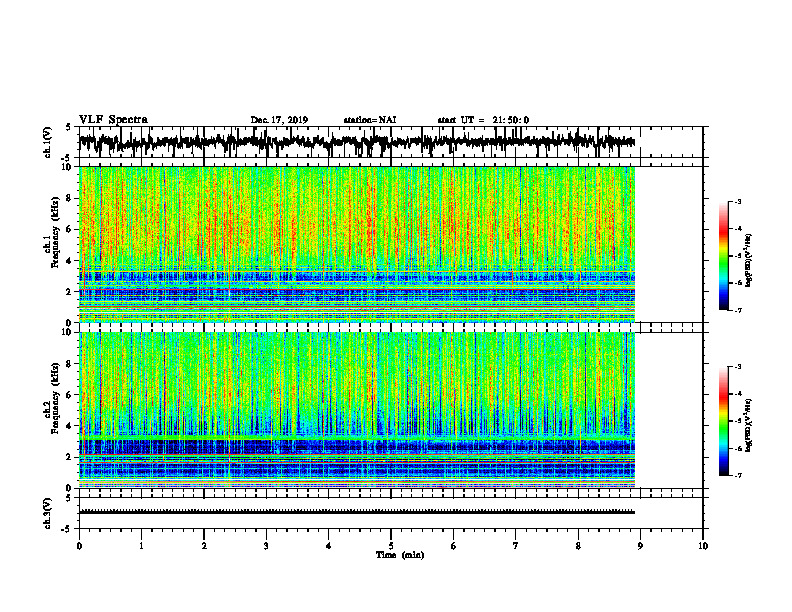The image size is (792, 612).
Task: Click the "ch.3(V)" axis label
Action: [48, 513]
